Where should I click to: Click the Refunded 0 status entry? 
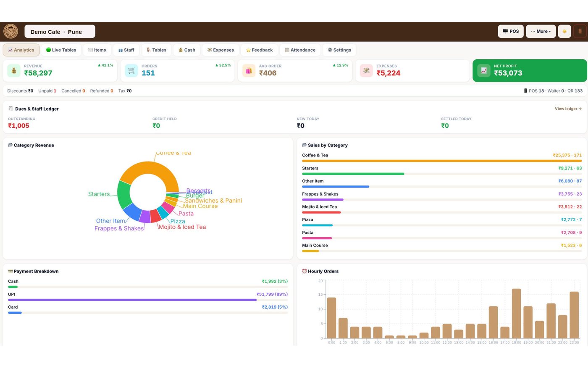point(102,91)
